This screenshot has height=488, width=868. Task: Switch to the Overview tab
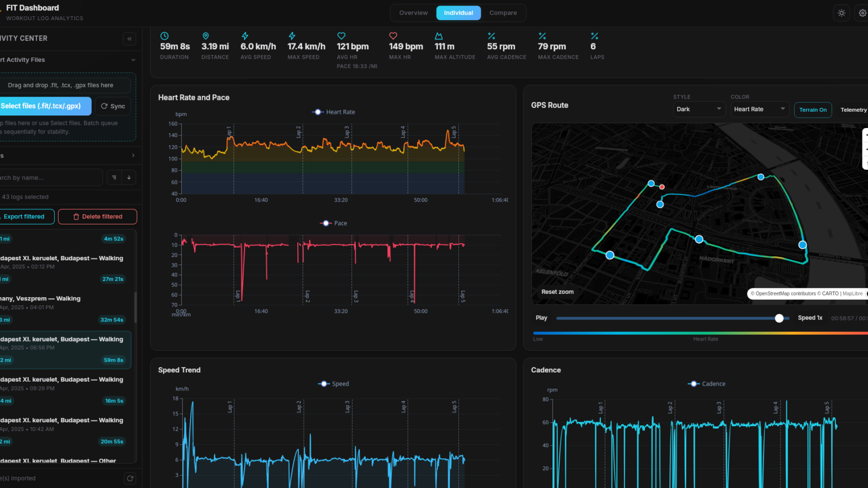point(413,13)
